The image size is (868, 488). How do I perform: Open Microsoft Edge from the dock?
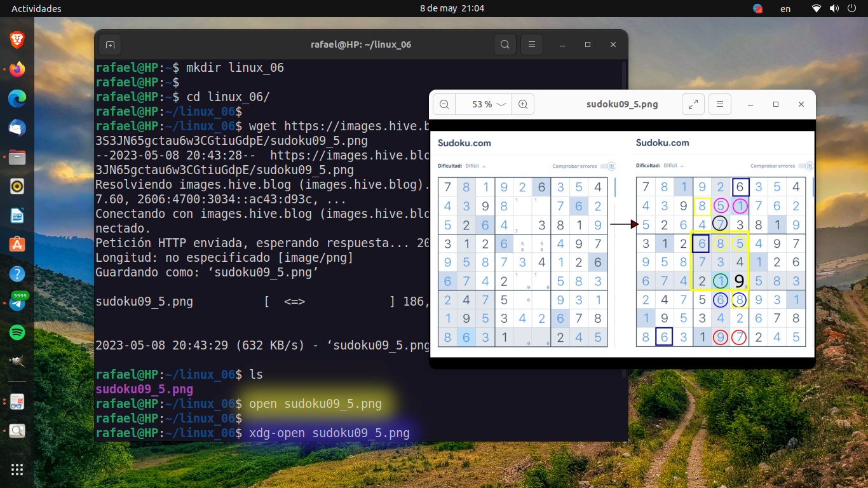17,98
